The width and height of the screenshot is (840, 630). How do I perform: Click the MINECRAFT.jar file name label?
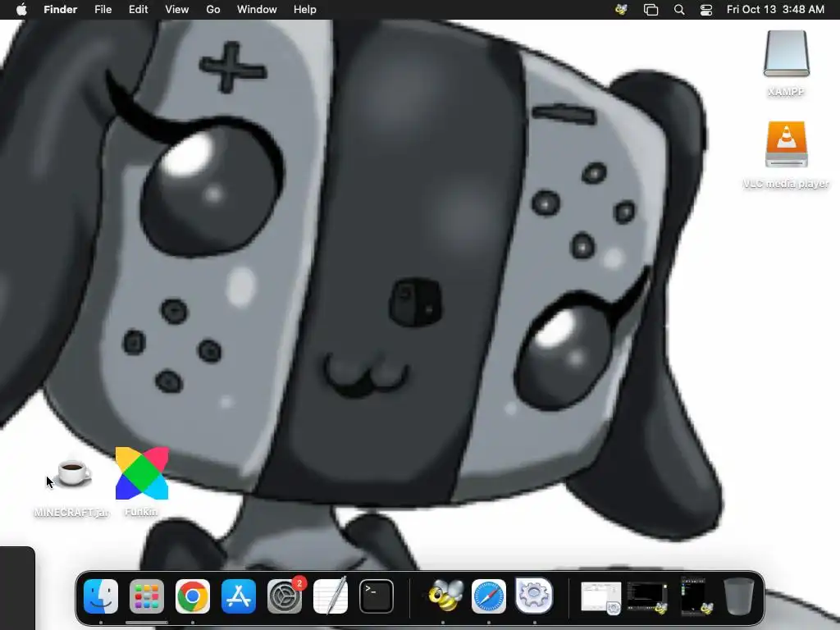coord(72,513)
